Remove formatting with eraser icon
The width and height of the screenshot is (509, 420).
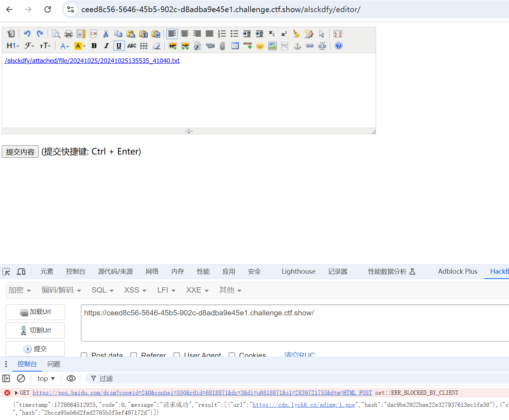point(157,46)
